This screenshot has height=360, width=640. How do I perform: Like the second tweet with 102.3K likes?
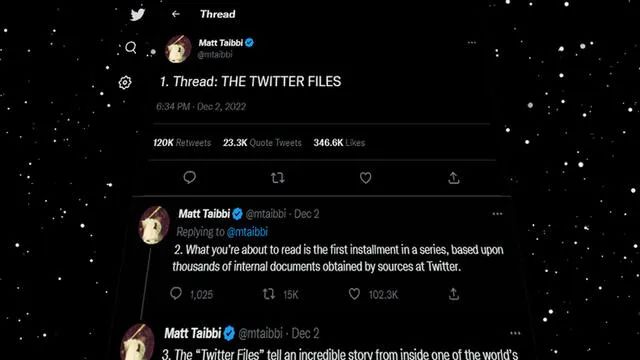click(354, 294)
